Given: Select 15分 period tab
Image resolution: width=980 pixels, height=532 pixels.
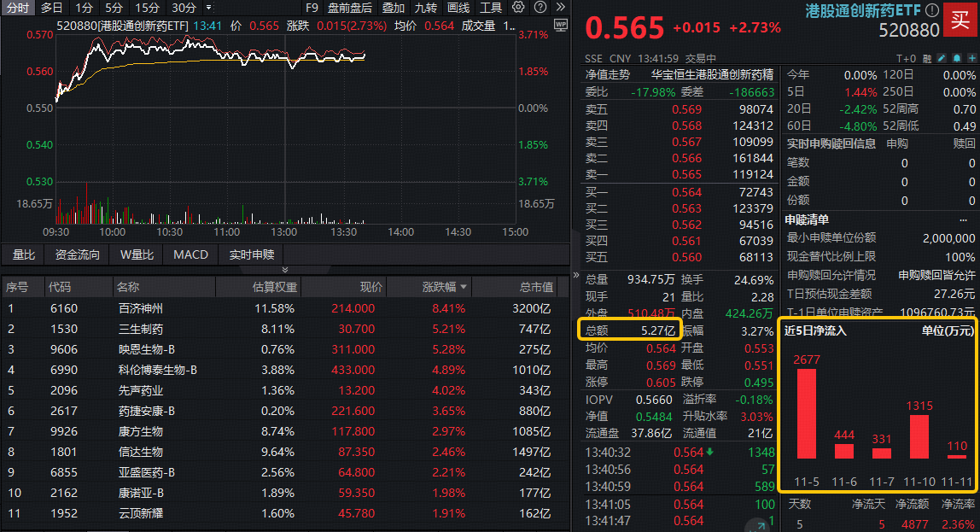Looking at the screenshot, I should [147, 8].
